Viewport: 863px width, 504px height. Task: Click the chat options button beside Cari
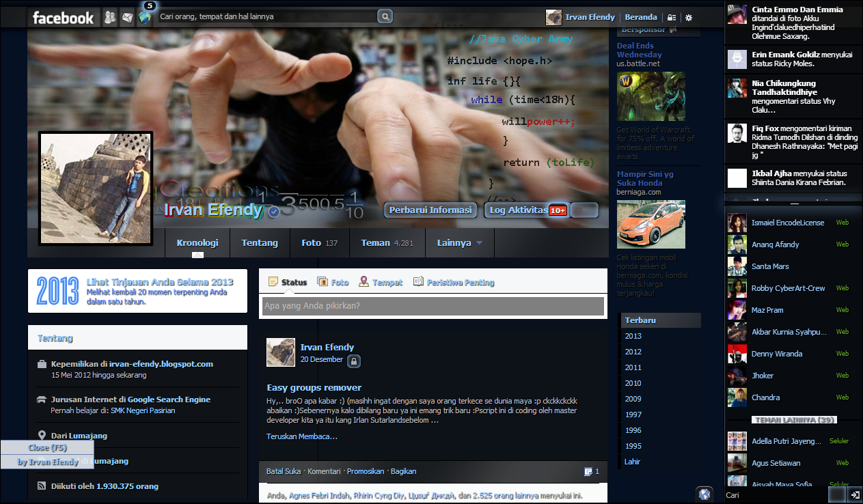click(x=837, y=495)
